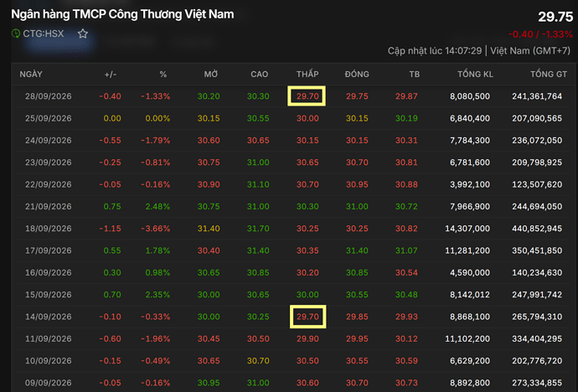Viewport: 578px width, 392px height.
Task: Click the change -0.55 on 24/09/2026
Action: [x=111, y=141]
